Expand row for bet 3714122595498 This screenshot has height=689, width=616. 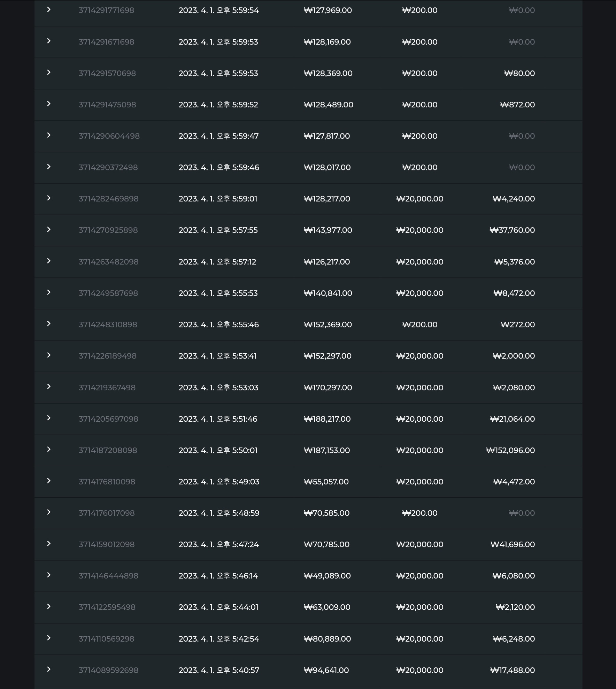tap(49, 606)
